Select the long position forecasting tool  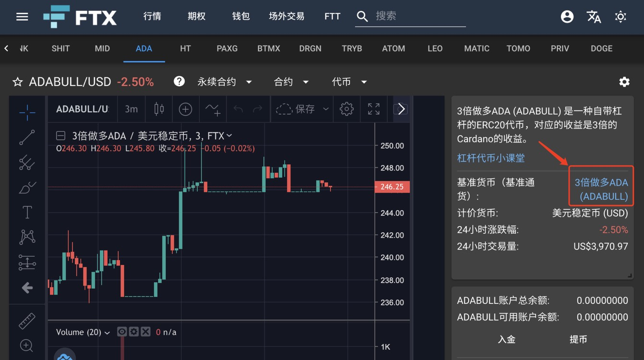pyautogui.click(x=27, y=262)
